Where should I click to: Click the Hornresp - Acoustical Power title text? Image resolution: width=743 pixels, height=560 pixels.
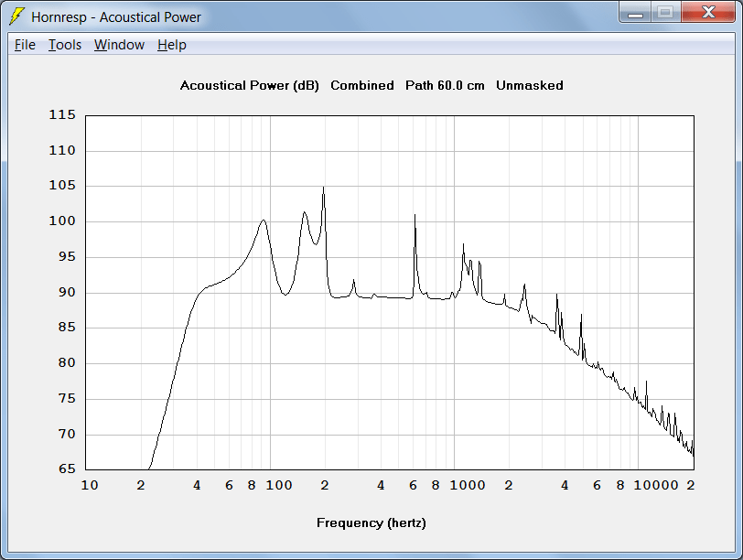coord(116,17)
